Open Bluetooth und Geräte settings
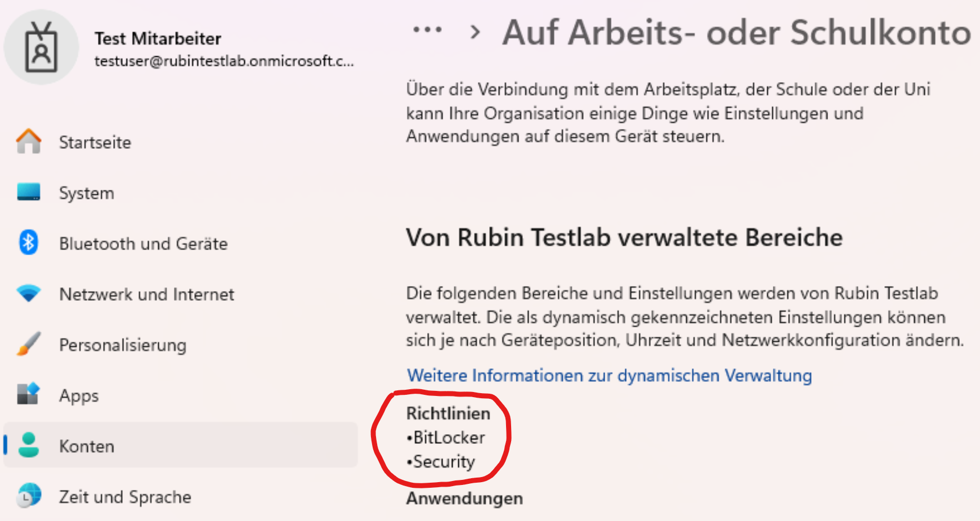Viewport: 980px width, 521px height. coord(143,244)
